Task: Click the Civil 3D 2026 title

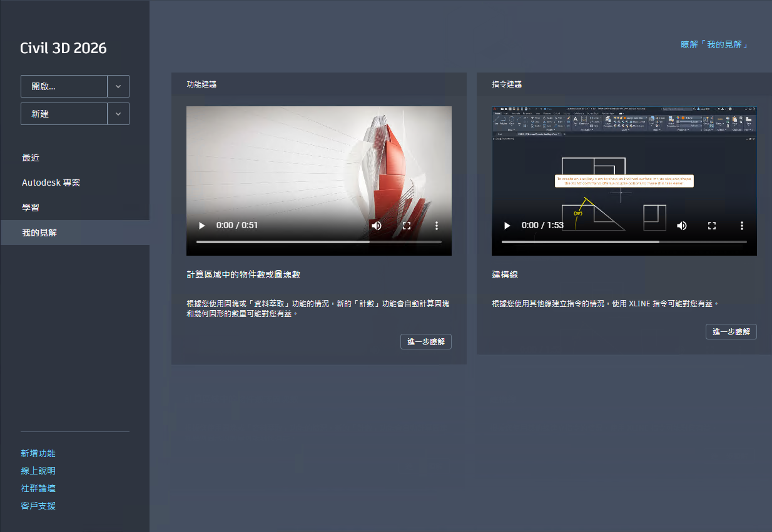Action: coord(64,48)
